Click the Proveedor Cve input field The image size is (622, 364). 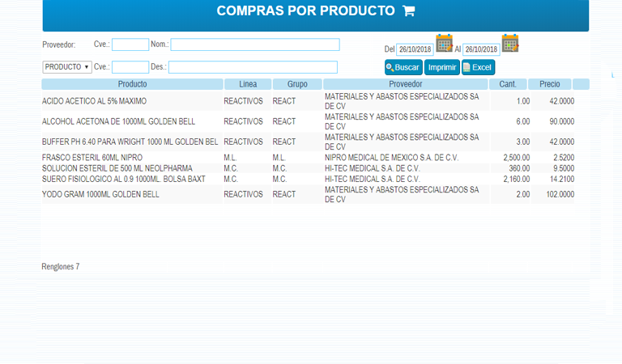click(130, 44)
